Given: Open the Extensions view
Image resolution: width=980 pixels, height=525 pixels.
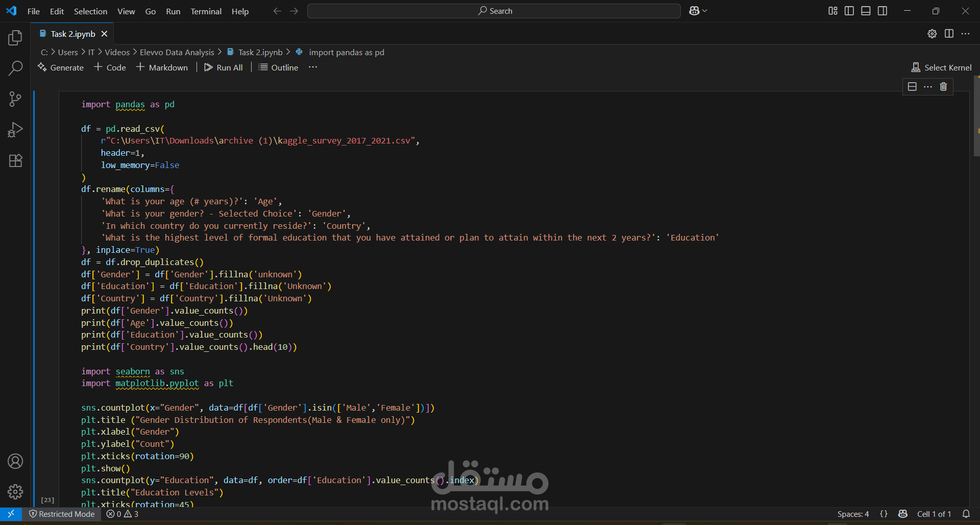Looking at the screenshot, I should [15, 160].
